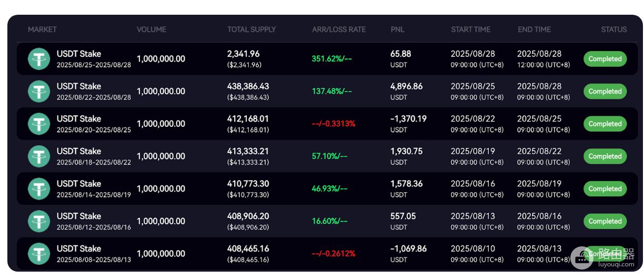Click Completed status for the 16.60% row
The width and height of the screenshot is (644, 279).
coord(605,221)
